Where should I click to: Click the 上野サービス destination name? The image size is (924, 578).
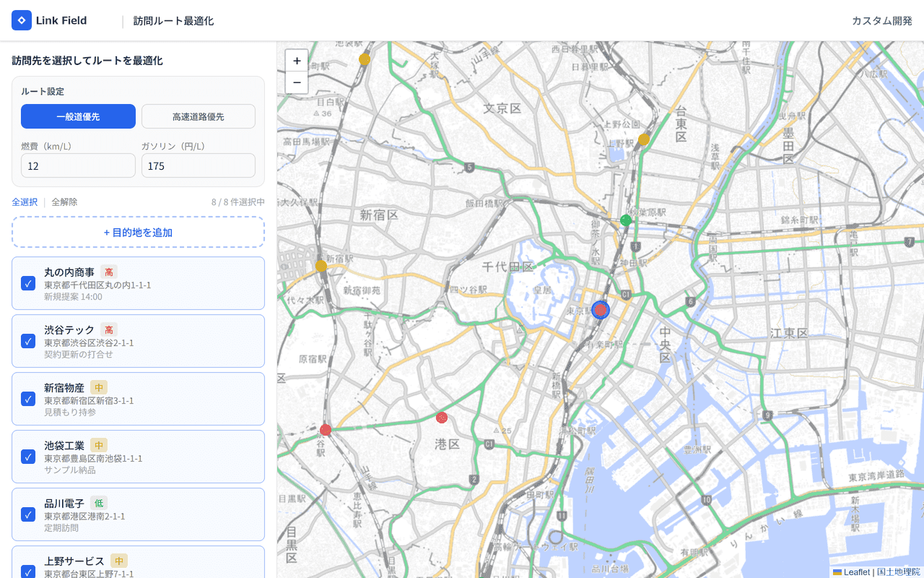(74, 561)
